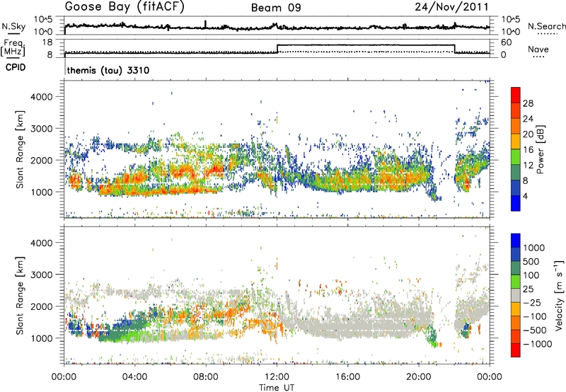566x392 pixels.
Task: Click the '3000' tick of the velocity panel
Action: 41,275
